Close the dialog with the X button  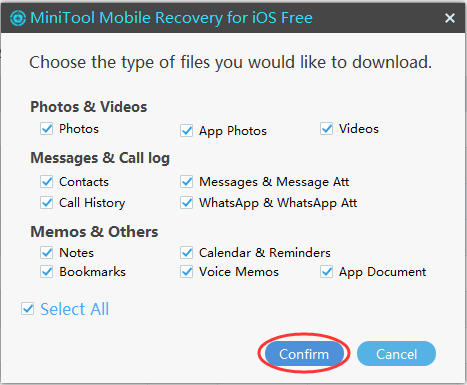(450, 18)
